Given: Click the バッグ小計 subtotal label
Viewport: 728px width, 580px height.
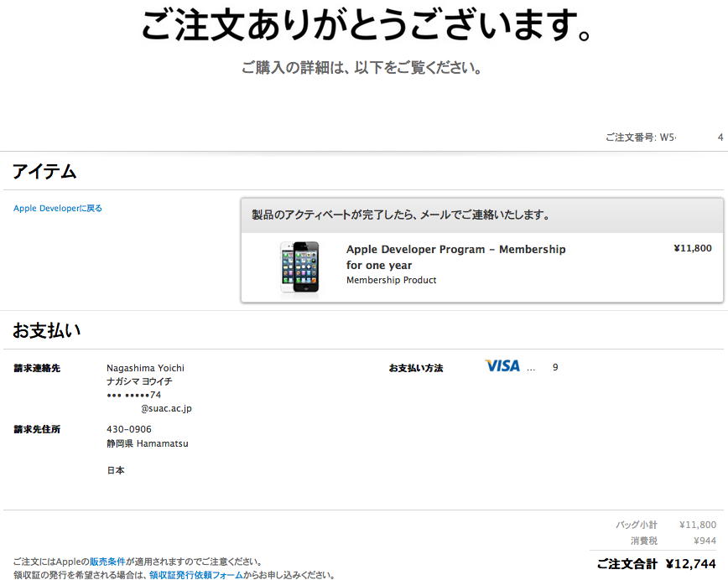Looking at the screenshot, I should 636,525.
